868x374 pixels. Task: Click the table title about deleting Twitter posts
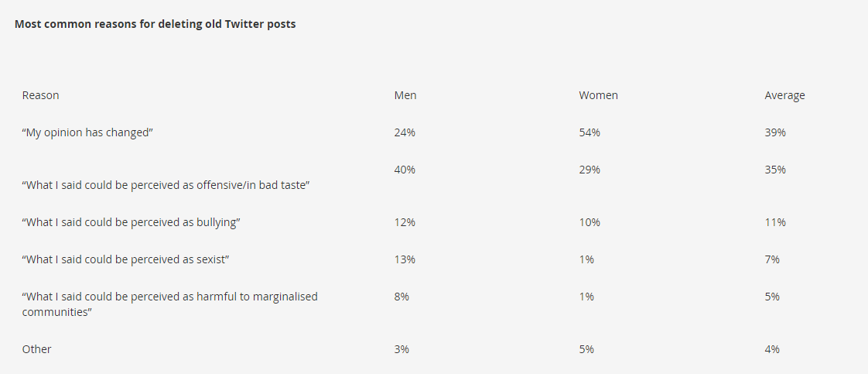(155, 24)
